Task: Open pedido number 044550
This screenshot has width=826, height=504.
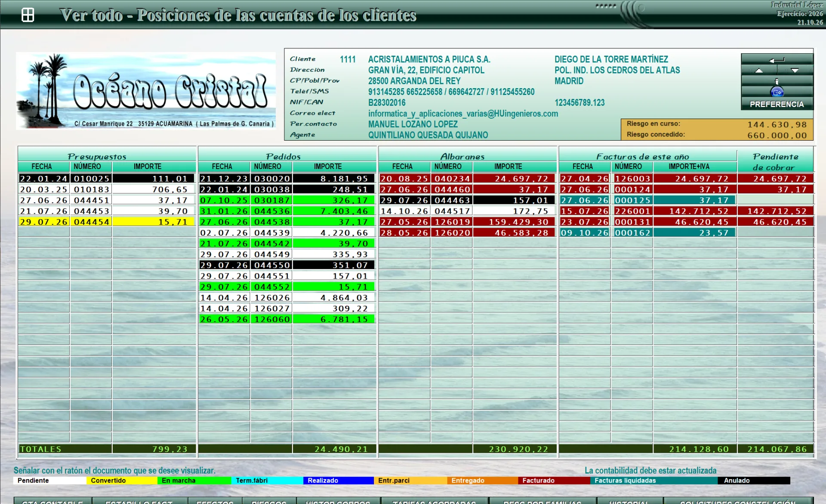Action: [x=272, y=265]
